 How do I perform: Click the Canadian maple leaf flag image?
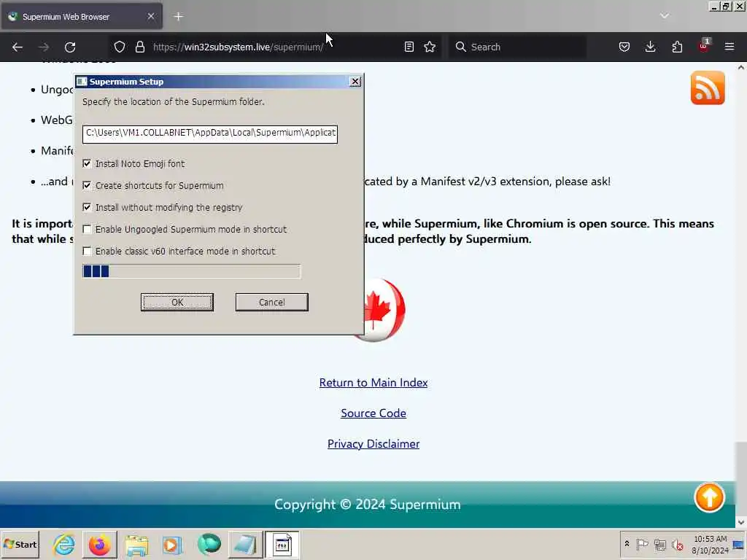[x=384, y=310]
